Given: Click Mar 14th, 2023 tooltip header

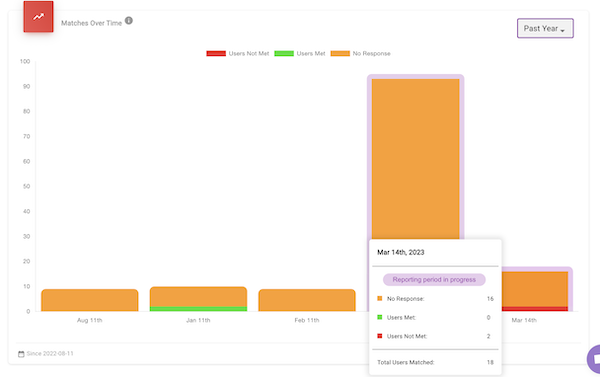Looking at the screenshot, I should 401,252.
